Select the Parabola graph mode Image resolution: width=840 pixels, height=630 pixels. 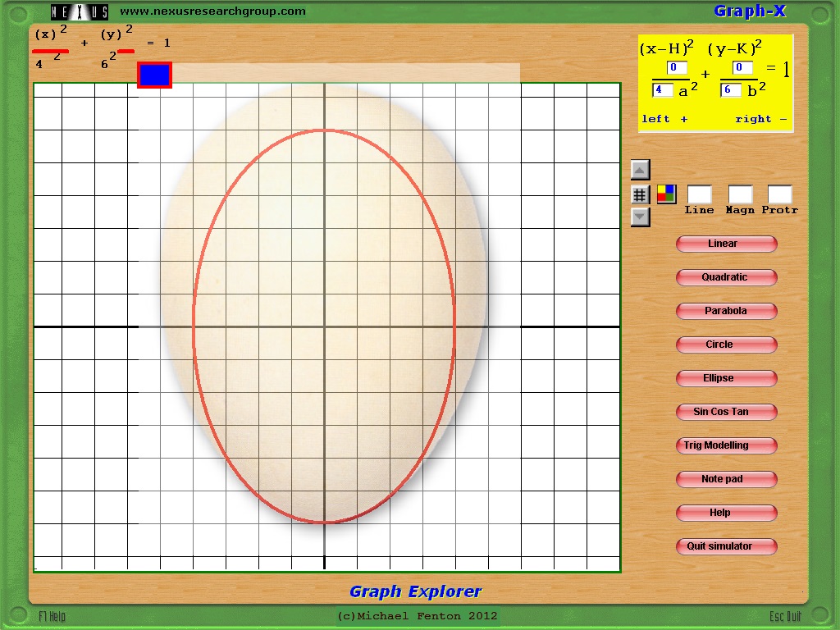tap(726, 311)
